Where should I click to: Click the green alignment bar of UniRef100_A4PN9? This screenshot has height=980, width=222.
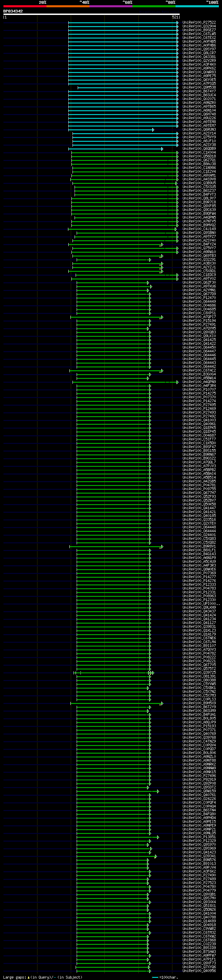pos(125,382)
